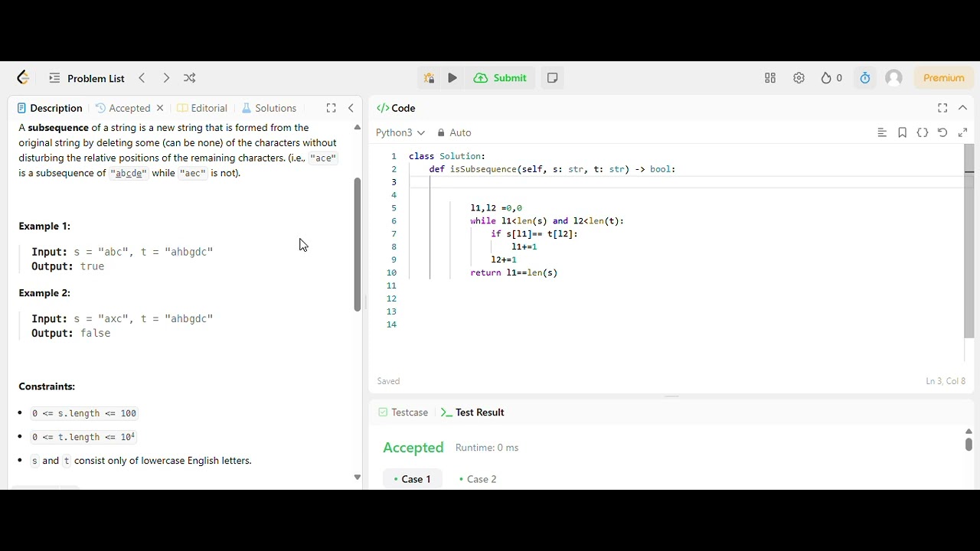Maximize the Description panel
The height and width of the screenshot is (551, 980).
(x=331, y=108)
